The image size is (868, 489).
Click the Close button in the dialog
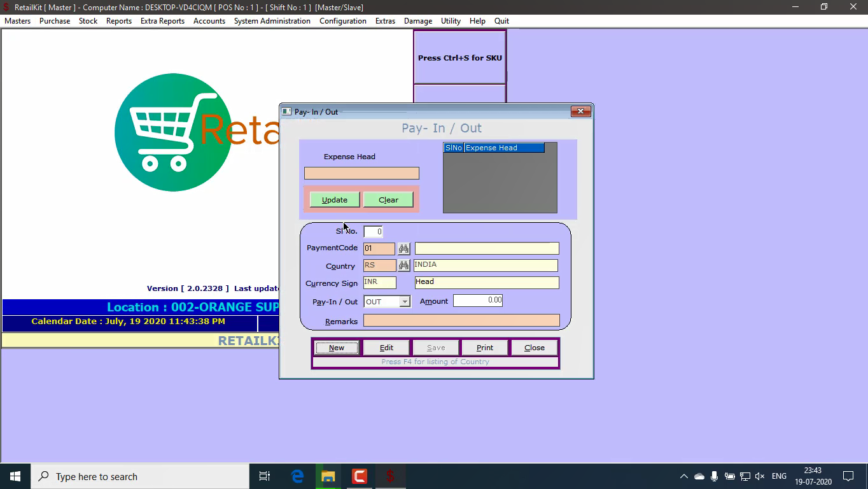[535, 348]
